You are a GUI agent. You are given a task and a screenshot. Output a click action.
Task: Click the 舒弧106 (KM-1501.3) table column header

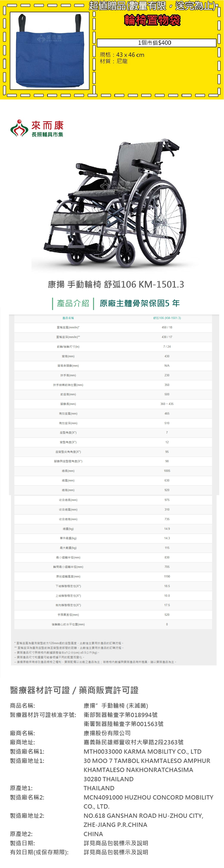click(167, 318)
